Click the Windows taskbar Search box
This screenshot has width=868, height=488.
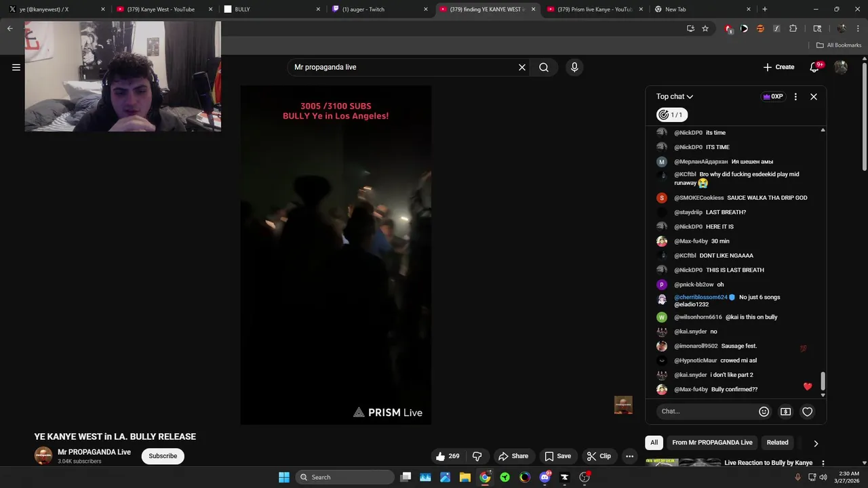point(344,477)
